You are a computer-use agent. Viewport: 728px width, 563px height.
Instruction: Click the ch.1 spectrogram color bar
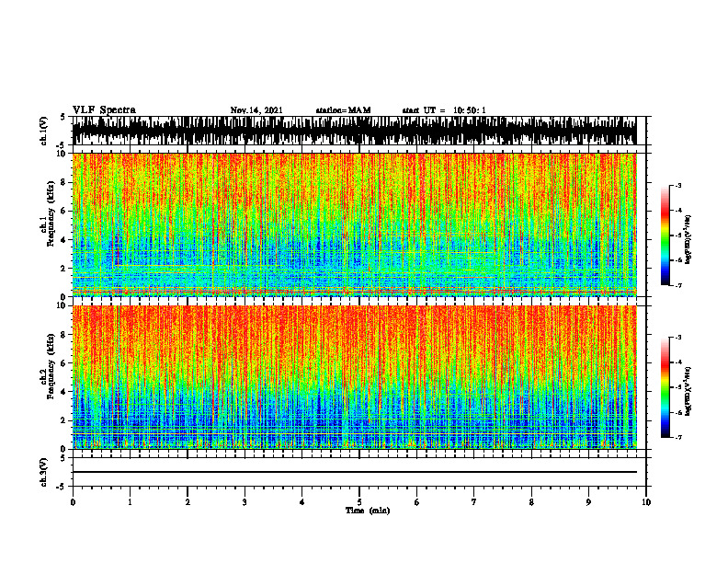pos(665,236)
